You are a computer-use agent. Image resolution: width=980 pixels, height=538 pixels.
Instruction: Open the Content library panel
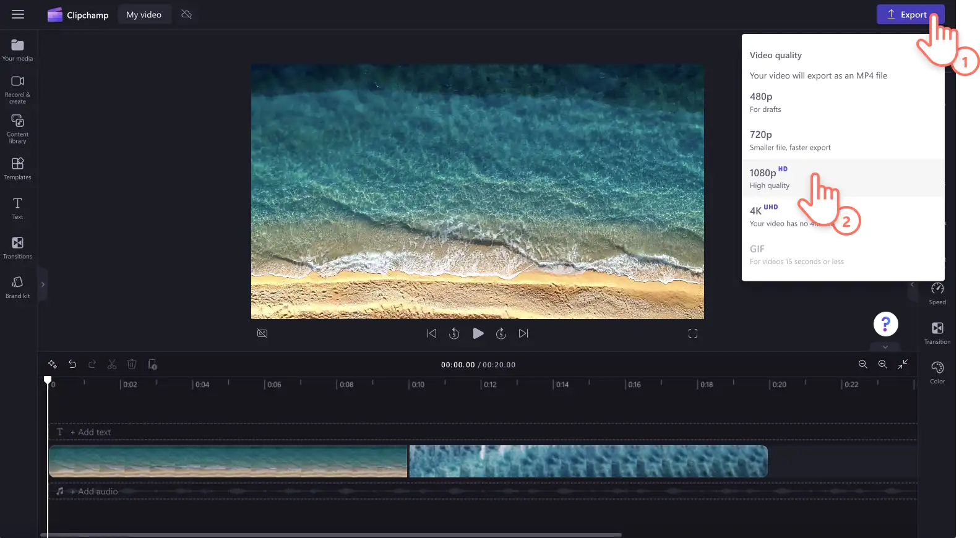click(x=17, y=129)
